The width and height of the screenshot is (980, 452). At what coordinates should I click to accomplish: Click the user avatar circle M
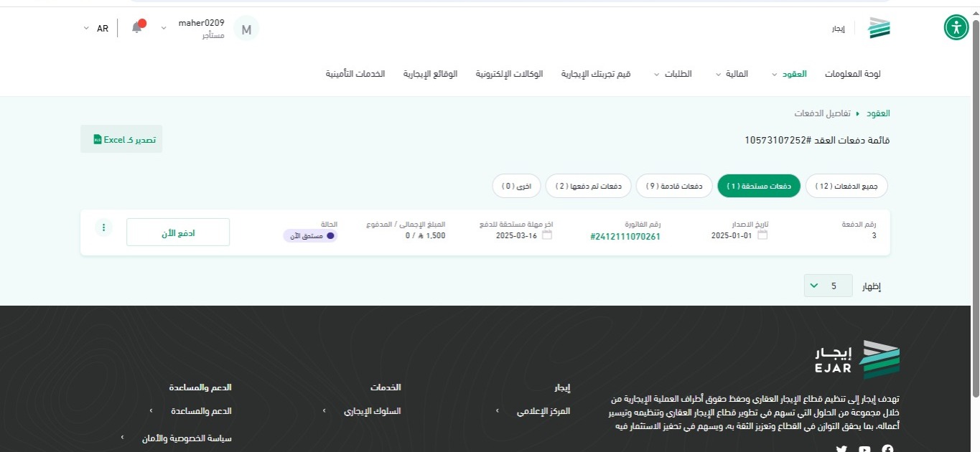246,29
